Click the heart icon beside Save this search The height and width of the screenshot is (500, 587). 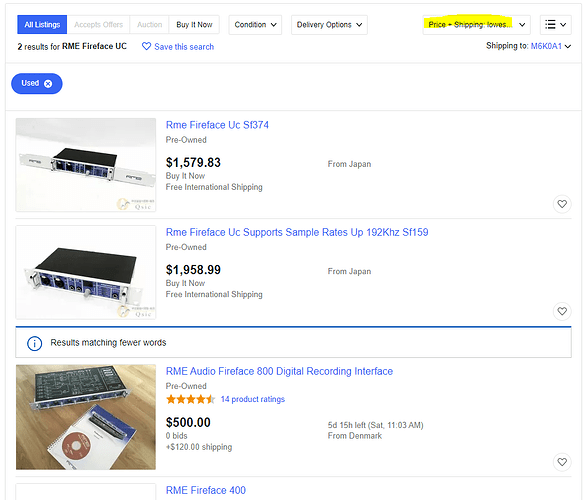pos(146,46)
